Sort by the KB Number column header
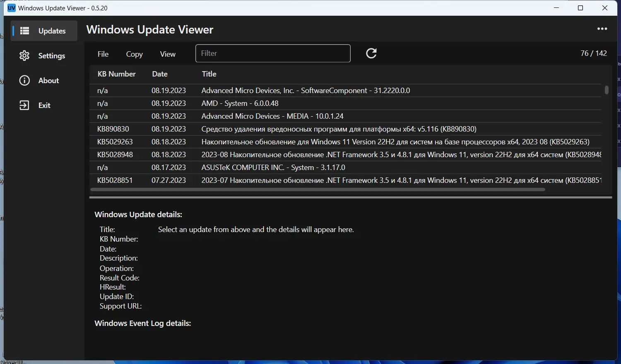Screen dimensions: 621x364 pos(116,74)
